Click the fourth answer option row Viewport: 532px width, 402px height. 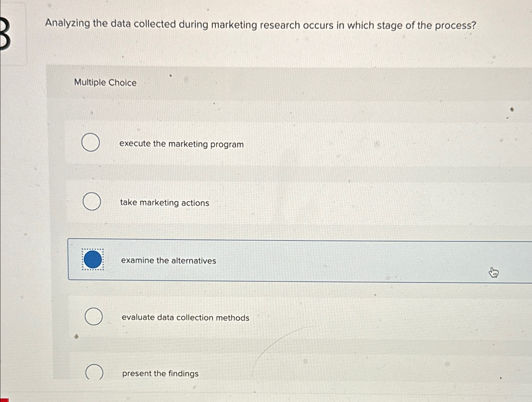coord(253,317)
